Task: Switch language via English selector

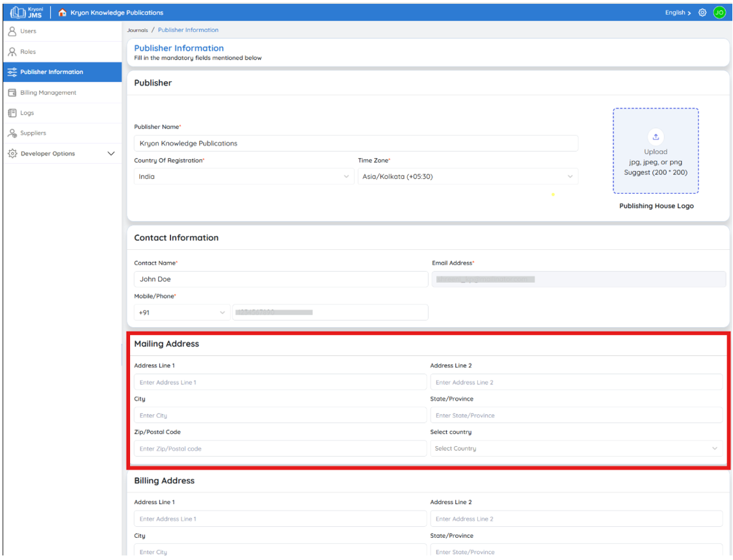Action: click(678, 12)
